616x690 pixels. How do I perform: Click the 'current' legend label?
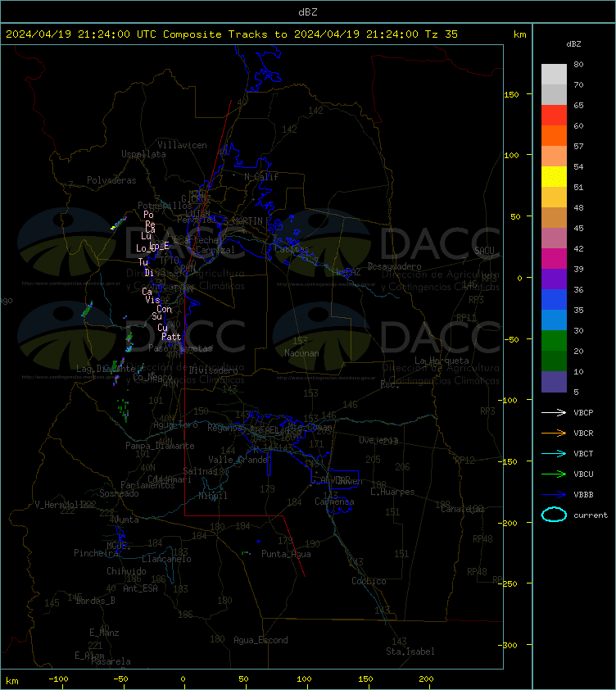click(x=591, y=515)
